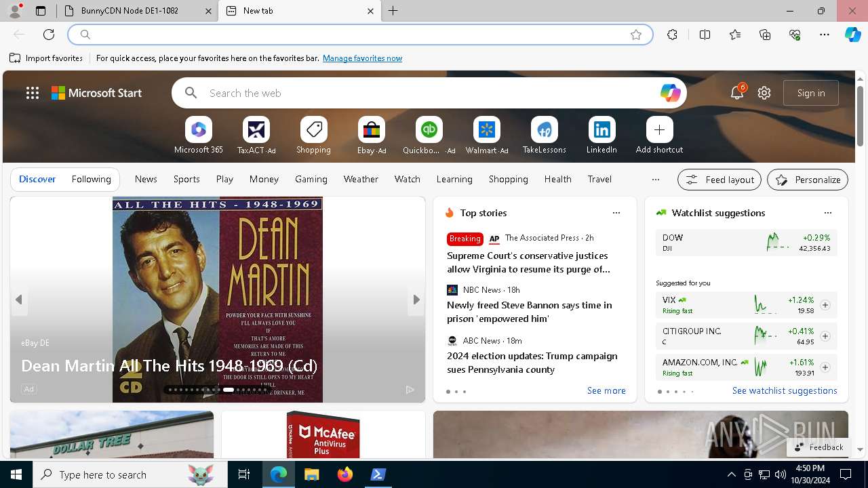This screenshot has height=488, width=868.
Task: Add Citigroup Inc. to watchlist
Action: click(x=825, y=336)
